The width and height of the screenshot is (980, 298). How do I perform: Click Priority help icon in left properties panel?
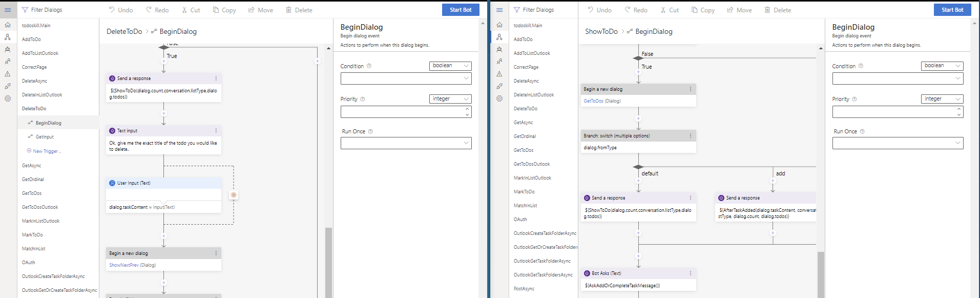[363, 99]
